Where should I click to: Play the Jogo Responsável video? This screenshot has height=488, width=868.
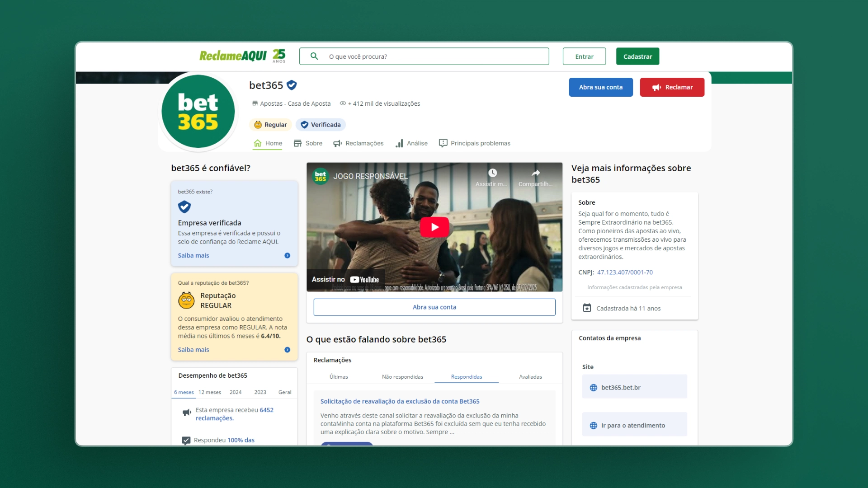coord(434,227)
